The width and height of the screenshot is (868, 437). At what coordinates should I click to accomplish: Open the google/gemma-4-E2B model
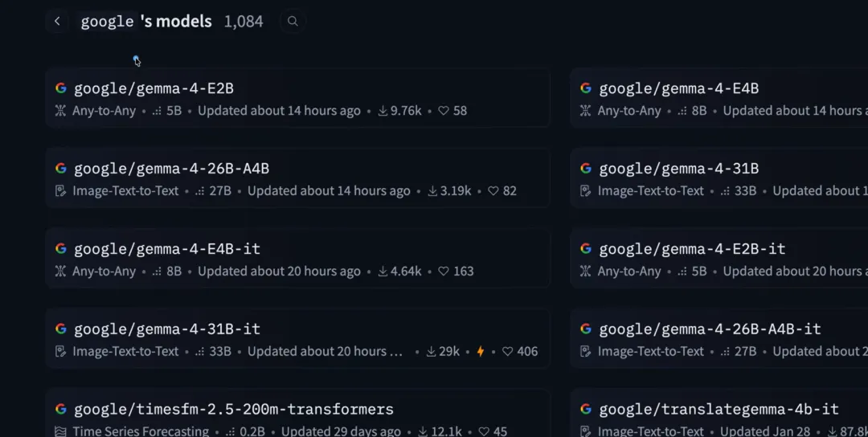(154, 88)
